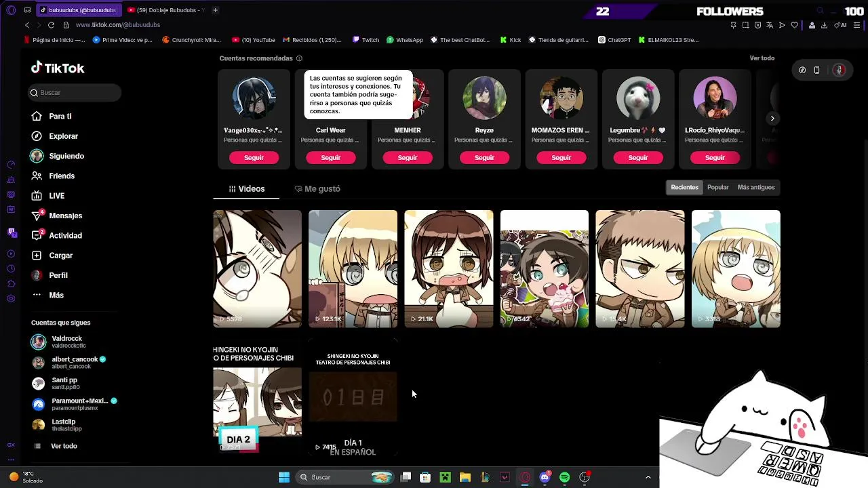Screen dimensions: 868x488
Task: Open Santi pp followed account
Action: [56, 384]
